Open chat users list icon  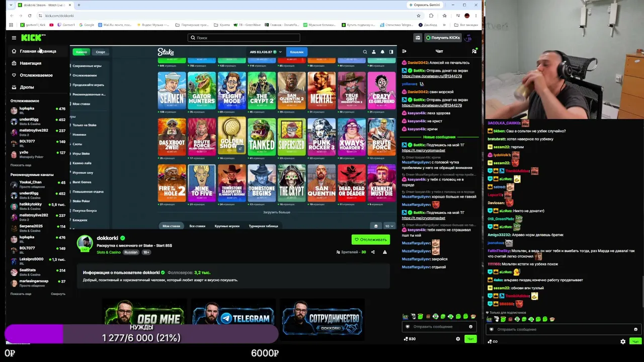pyautogui.click(x=474, y=51)
